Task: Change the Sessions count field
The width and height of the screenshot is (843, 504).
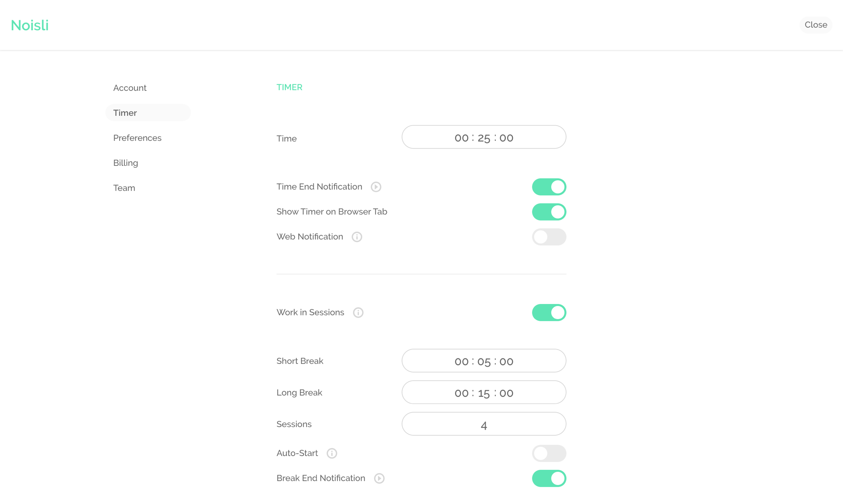Action: (484, 424)
